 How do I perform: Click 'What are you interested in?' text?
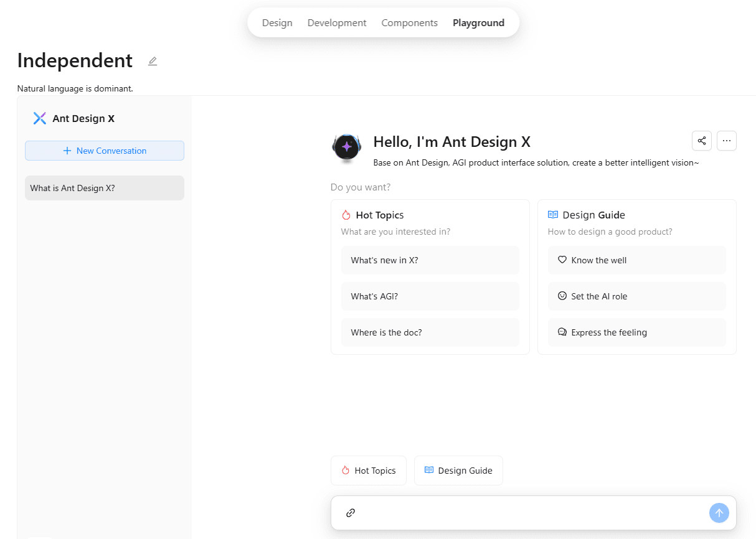click(395, 232)
